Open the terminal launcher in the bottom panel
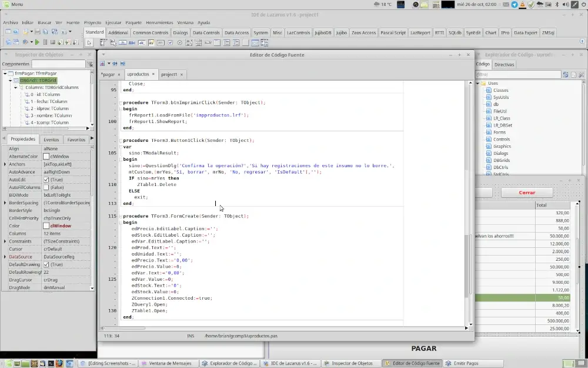 click(51, 363)
